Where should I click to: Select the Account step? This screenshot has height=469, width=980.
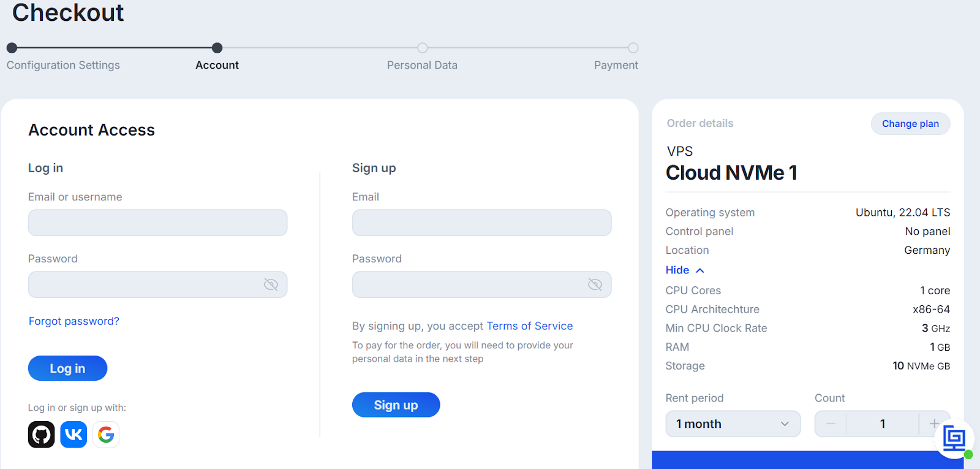(x=217, y=65)
